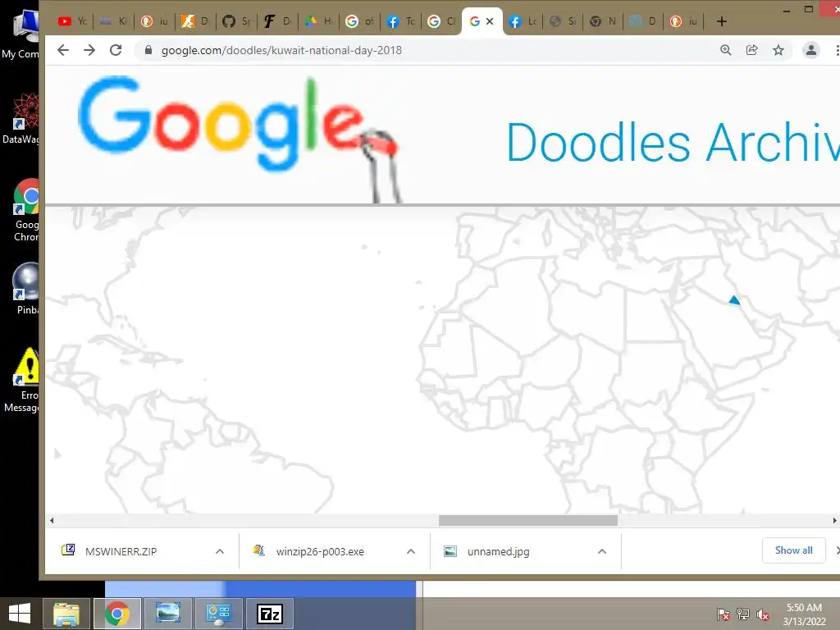Viewport: 840px width, 630px height.
Task: Open the 7-Zip taskbar icon
Action: click(269, 614)
